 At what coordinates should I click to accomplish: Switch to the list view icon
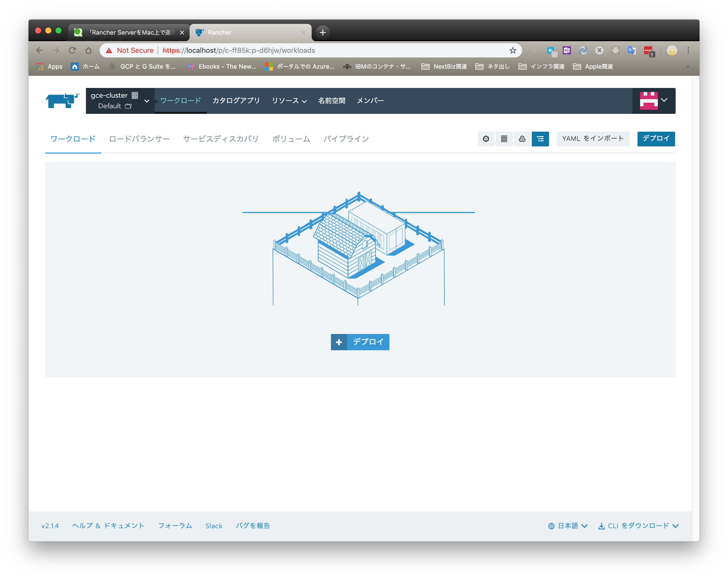540,139
